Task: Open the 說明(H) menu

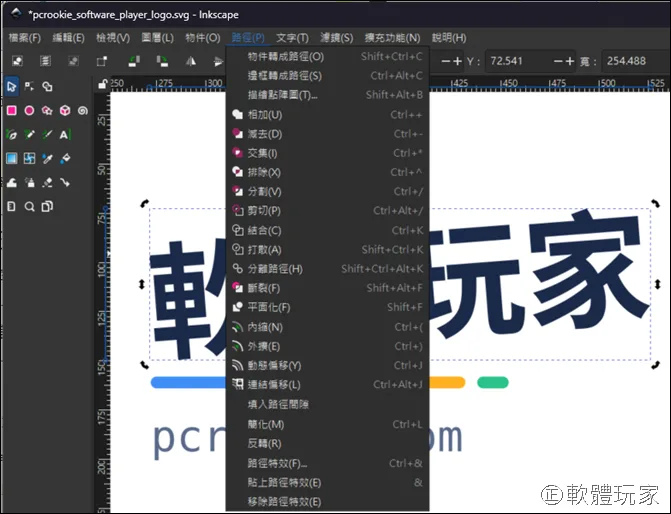Action: point(449,38)
